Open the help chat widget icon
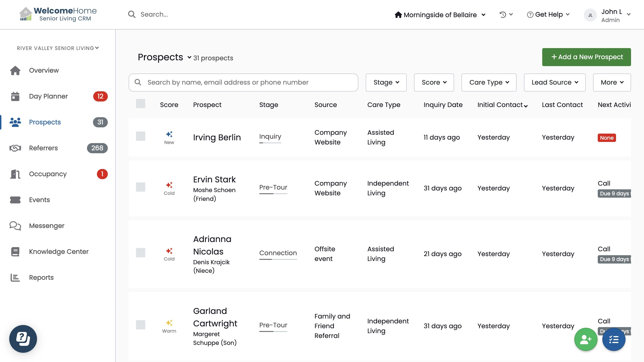Image resolution: width=644 pixels, height=362 pixels. (x=23, y=339)
